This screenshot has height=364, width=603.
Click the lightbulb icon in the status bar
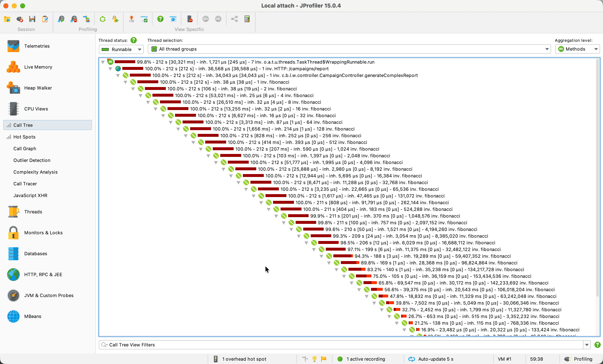coord(314,359)
